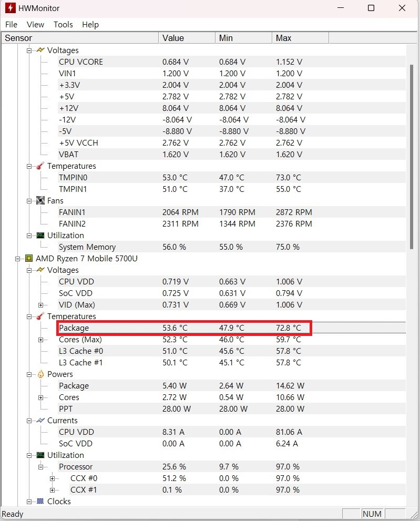Select the TMPIN1 temperature row
This screenshot has width=420, height=521.
[x=232, y=189]
